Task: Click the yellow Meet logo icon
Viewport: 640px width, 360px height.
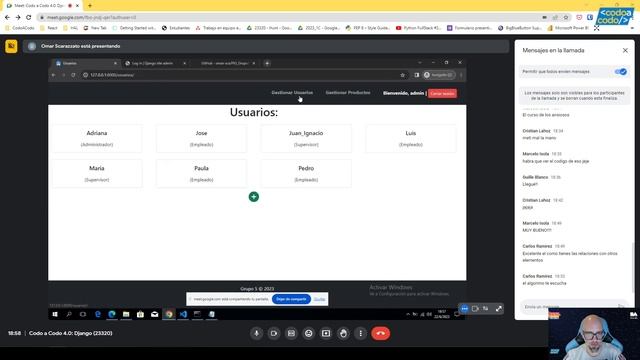Action: (11, 46)
